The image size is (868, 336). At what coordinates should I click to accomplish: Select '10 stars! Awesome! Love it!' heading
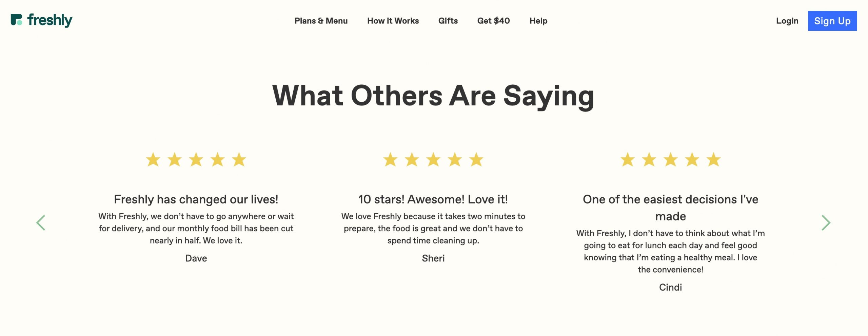(433, 199)
